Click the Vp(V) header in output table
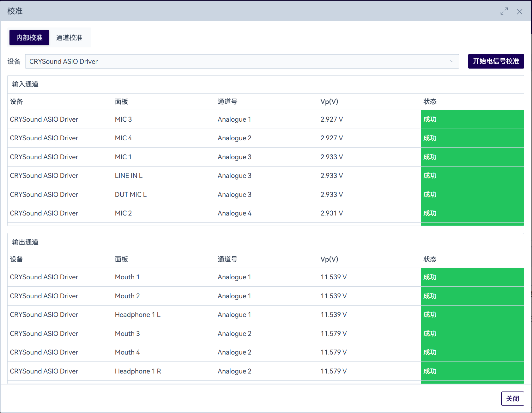 coord(329,259)
